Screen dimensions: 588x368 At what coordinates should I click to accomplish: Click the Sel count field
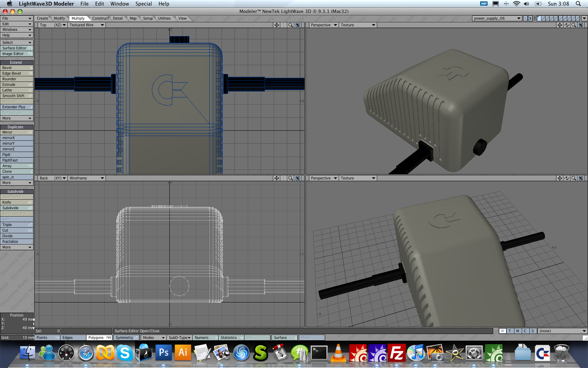[48, 331]
